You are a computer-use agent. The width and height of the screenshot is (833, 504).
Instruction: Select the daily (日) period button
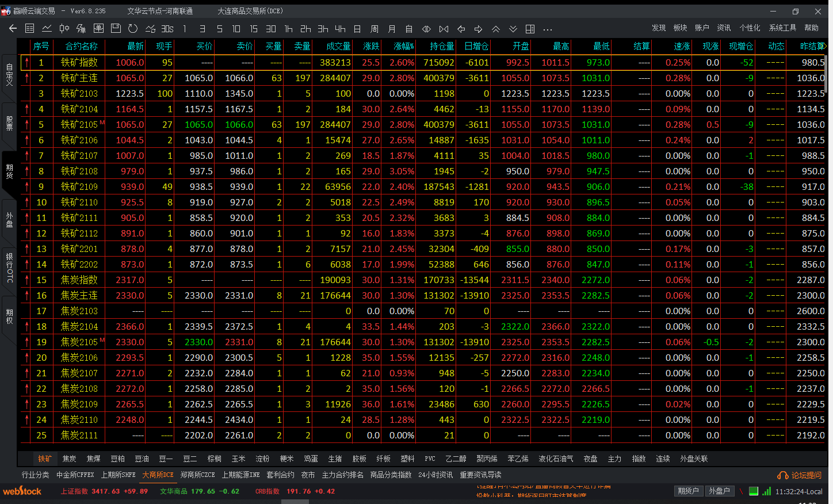(357, 28)
